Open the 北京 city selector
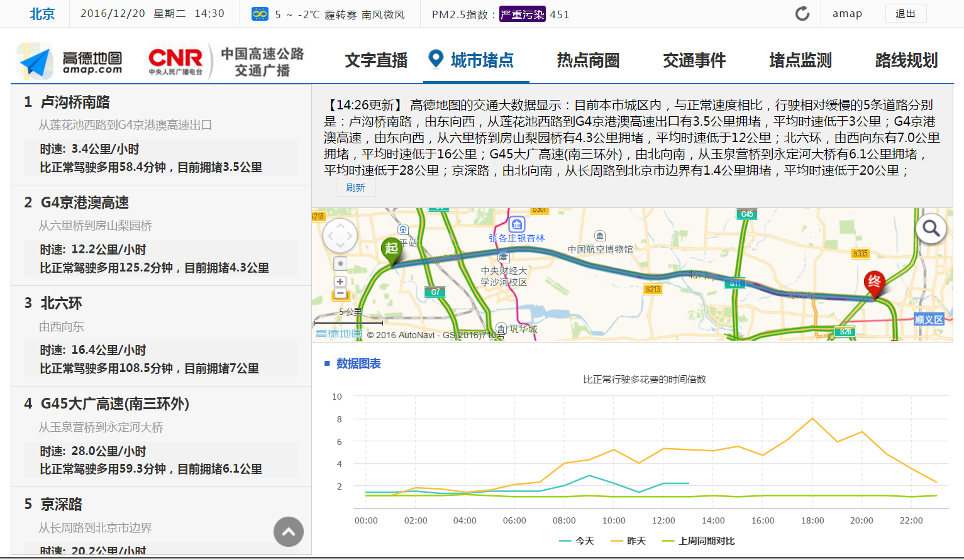 click(x=41, y=13)
